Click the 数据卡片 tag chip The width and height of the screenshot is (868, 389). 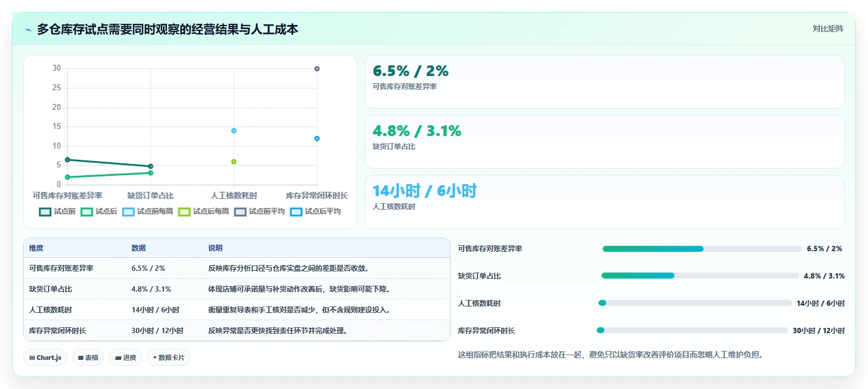tap(169, 358)
